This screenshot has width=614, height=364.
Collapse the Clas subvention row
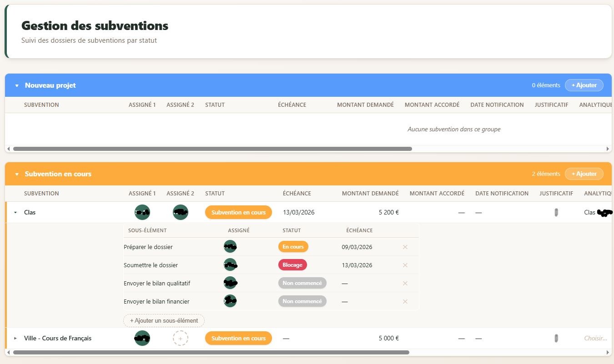(x=15, y=212)
